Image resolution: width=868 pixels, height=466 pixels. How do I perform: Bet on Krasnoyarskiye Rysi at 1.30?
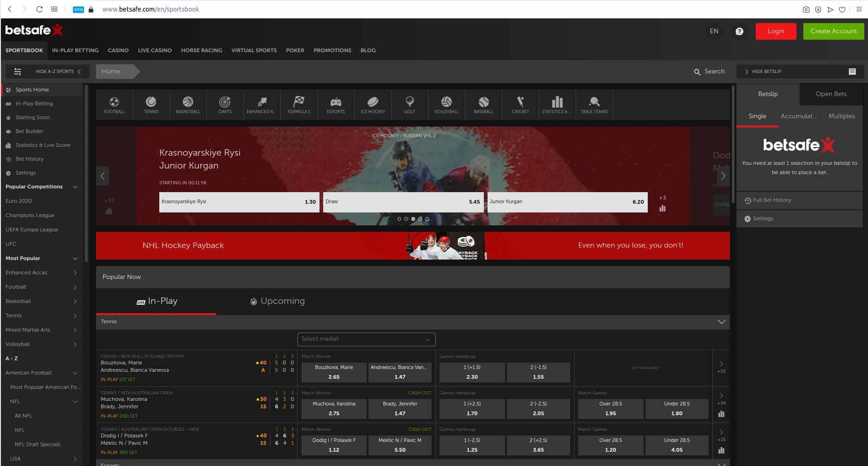coord(239,202)
